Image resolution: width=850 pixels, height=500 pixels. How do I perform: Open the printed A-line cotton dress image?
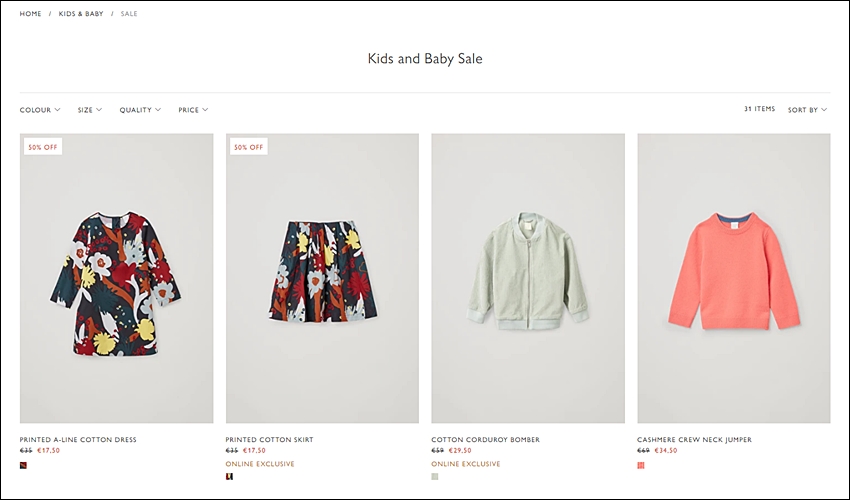(117, 278)
